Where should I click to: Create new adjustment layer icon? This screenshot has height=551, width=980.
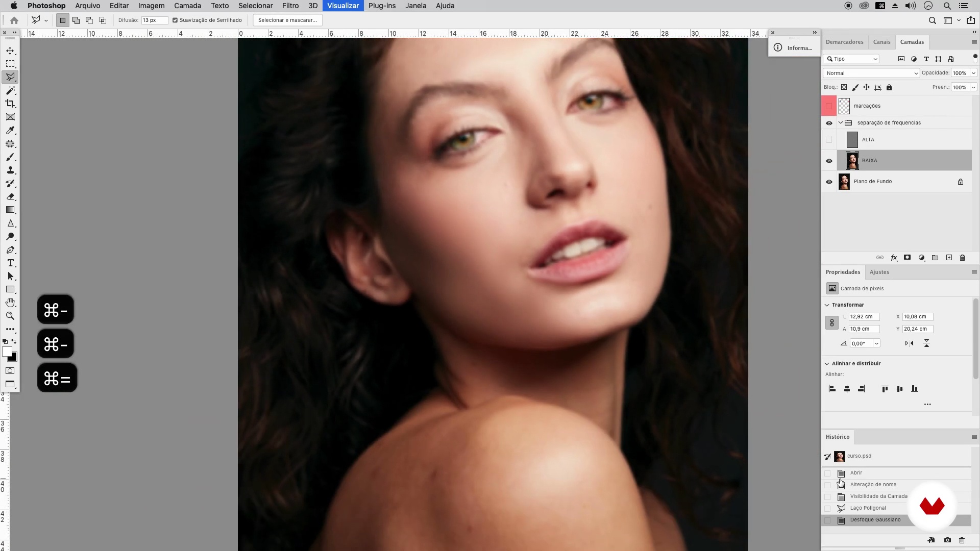[921, 258]
